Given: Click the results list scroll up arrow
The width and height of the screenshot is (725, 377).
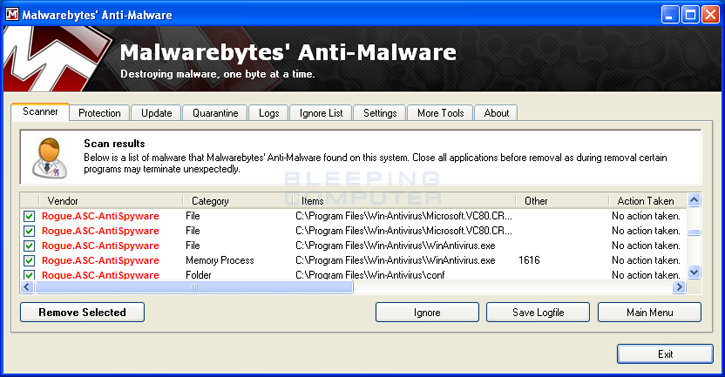Looking at the screenshot, I should tap(694, 200).
